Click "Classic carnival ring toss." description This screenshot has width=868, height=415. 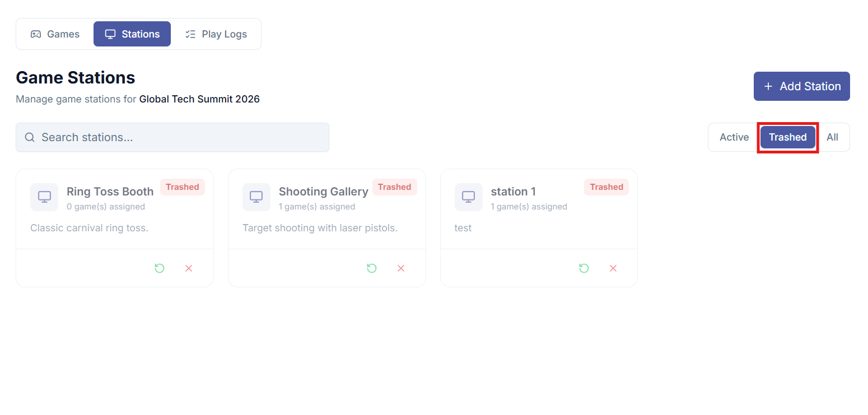(90, 228)
